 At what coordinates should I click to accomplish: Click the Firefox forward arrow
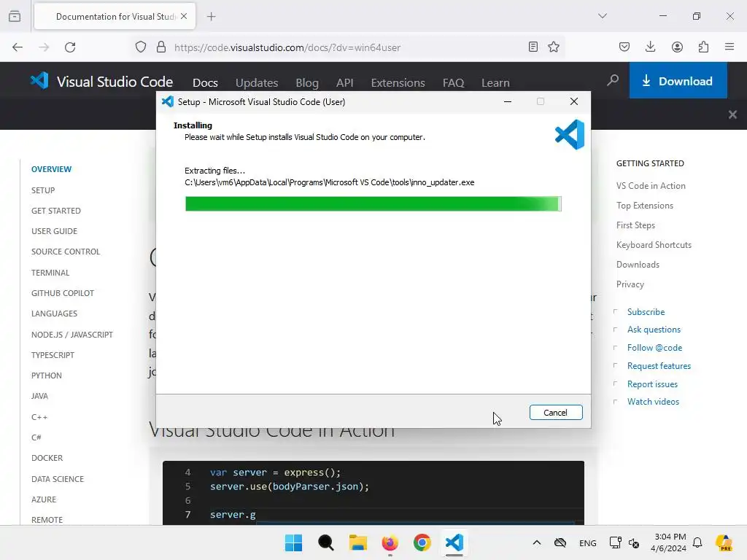point(44,47)
